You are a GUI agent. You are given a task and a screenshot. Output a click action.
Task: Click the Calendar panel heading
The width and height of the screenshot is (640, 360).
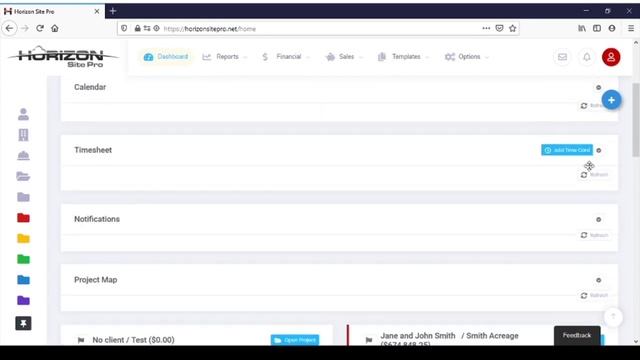[x=90, y=87]
